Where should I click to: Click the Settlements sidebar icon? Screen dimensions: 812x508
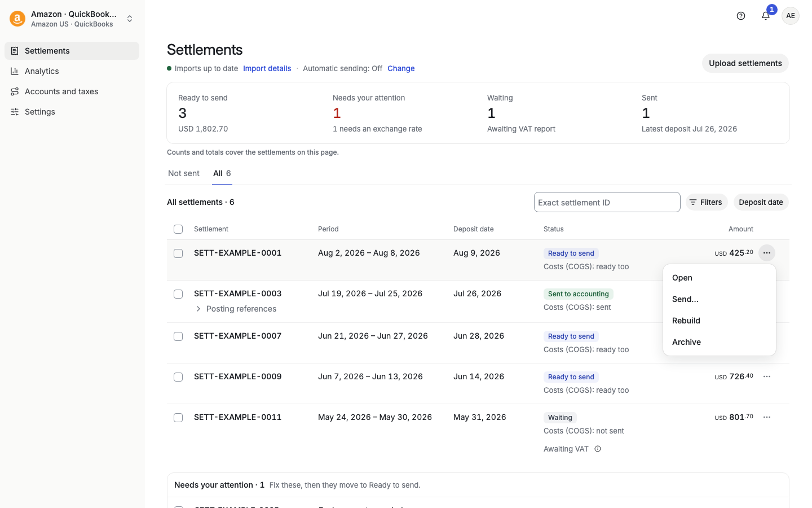(x=15, y=51)
